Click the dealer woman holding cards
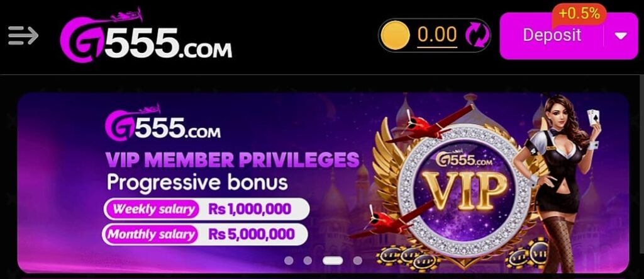 [559, 181]
